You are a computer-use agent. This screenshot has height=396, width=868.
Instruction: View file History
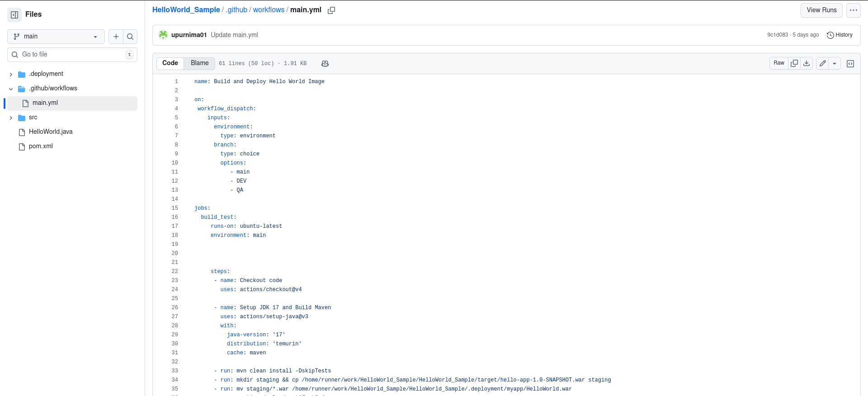click(840, 35)
